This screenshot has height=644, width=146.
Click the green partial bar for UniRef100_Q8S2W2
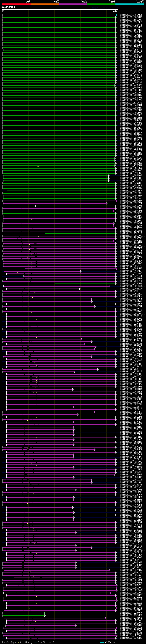76,206
